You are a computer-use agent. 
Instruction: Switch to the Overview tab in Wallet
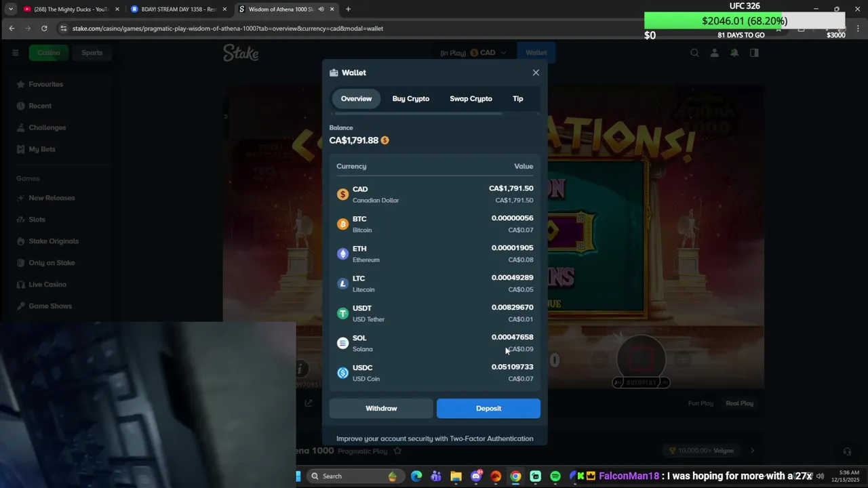356,98
